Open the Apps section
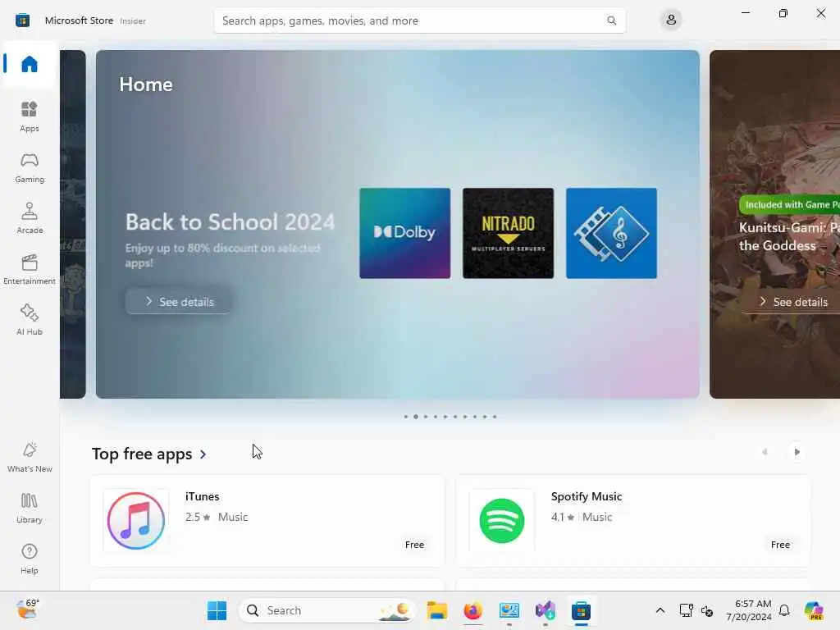840x630 pixels. (x=30, y=116)
